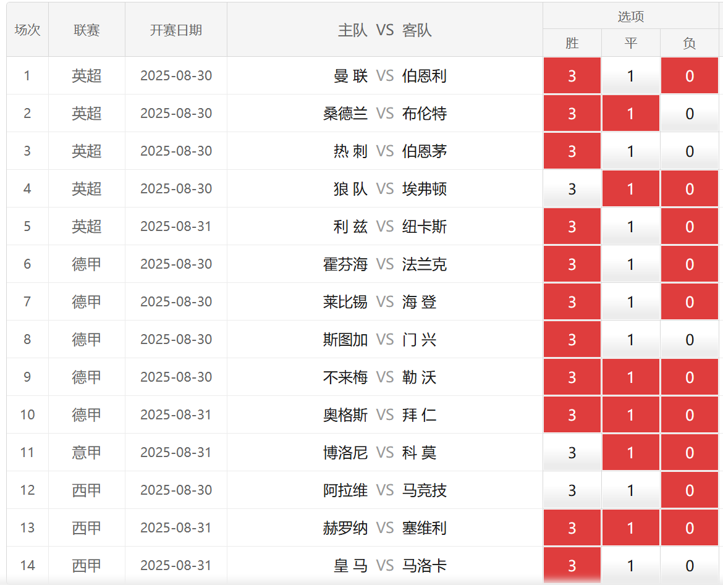Select loss option 0 for 皇马 vs 马洛卡
This screenshot has width=723, height=588.
point(690,565)
